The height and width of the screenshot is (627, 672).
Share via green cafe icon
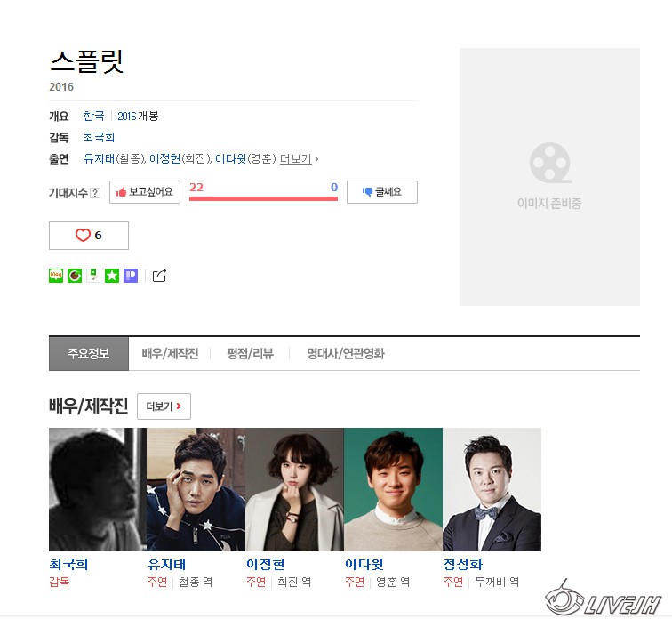pyautogui.click(x=75, y=276)
